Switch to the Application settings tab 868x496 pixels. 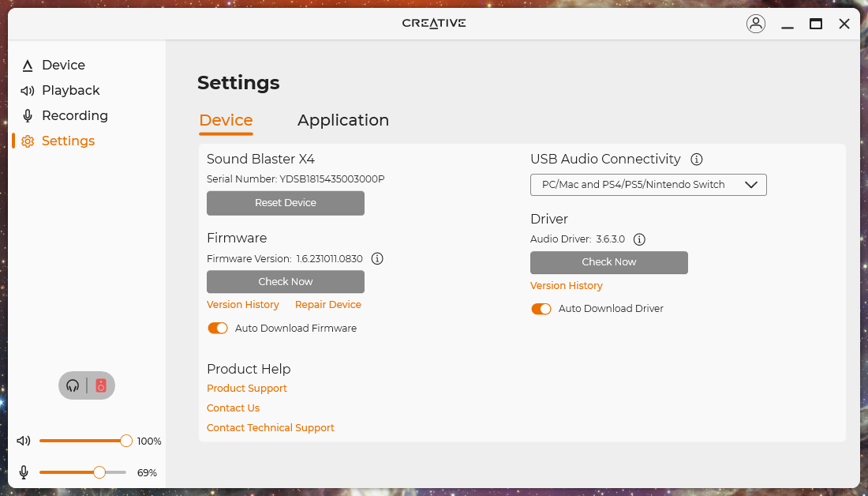(343, 120)
